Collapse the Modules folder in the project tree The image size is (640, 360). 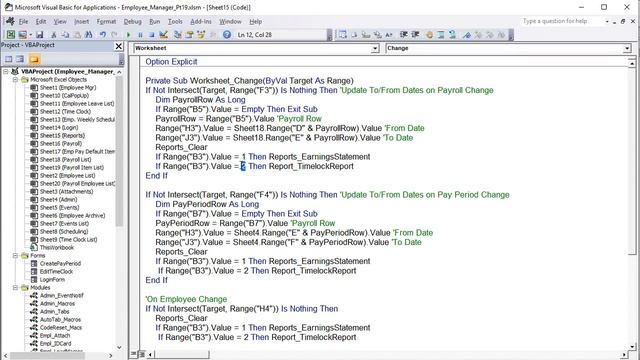point(15,288)
